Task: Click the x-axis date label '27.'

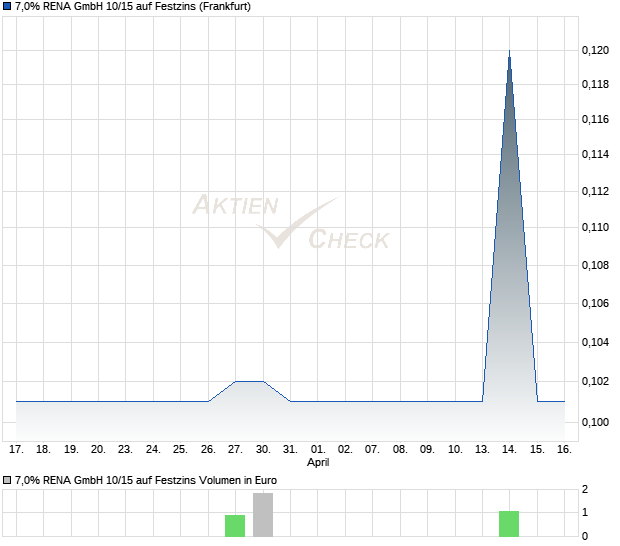Action: click(235, 450)
